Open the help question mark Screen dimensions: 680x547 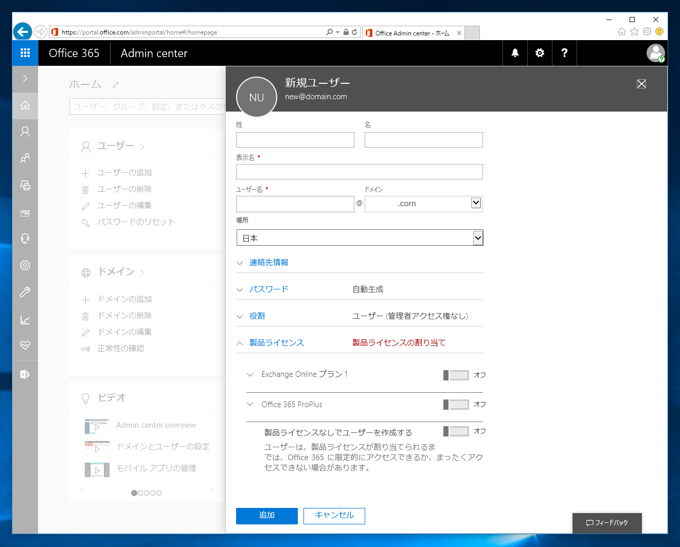[x=564, y=53]
